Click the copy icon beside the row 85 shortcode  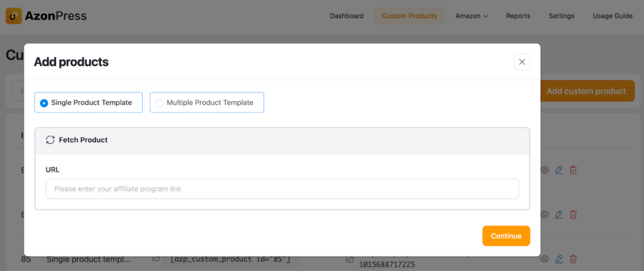pos(155,258)
